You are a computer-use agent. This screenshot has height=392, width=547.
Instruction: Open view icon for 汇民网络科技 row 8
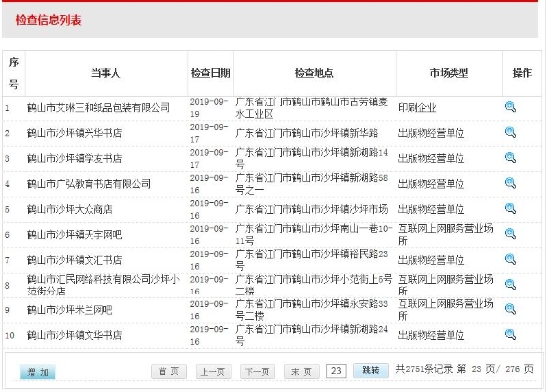tap(510, 285)
